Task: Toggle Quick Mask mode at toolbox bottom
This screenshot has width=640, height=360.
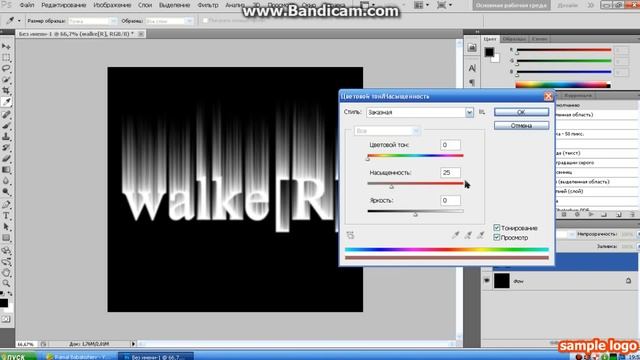Action: click(6, 319)
